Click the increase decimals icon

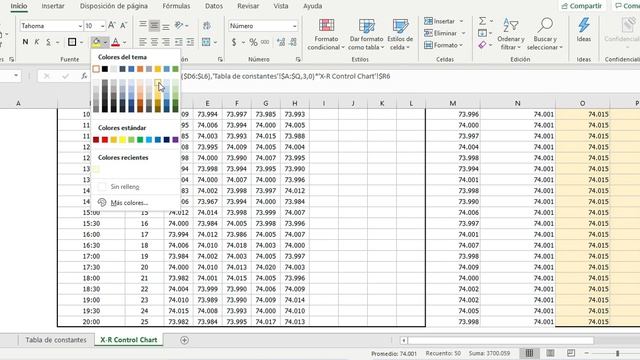pos(281,42)
